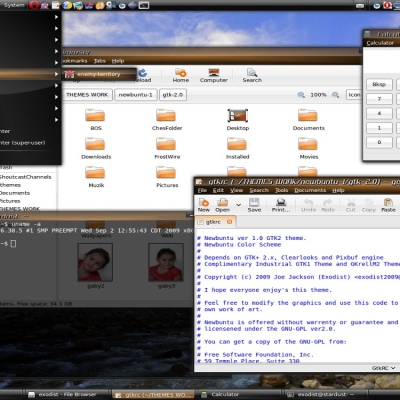The image size is (400, 400).
Task: Open ShoutcastChannels in the sidebar
Action: point(26,177)
